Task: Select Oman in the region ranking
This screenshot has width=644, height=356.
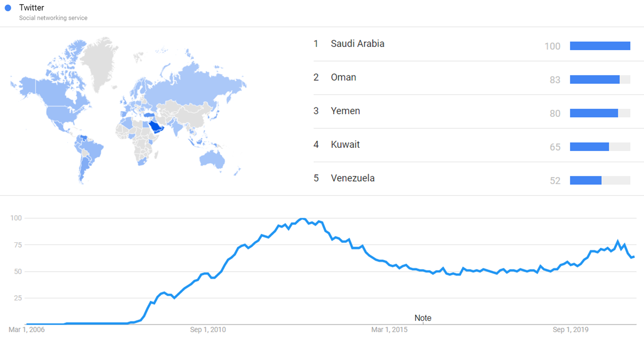Action: 343,77
